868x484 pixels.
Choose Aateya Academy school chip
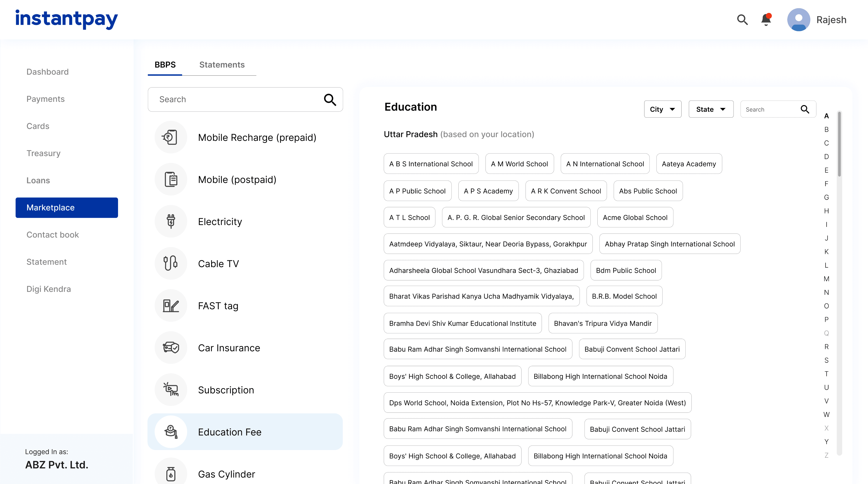pyautogui.click(x=689, y=164)
